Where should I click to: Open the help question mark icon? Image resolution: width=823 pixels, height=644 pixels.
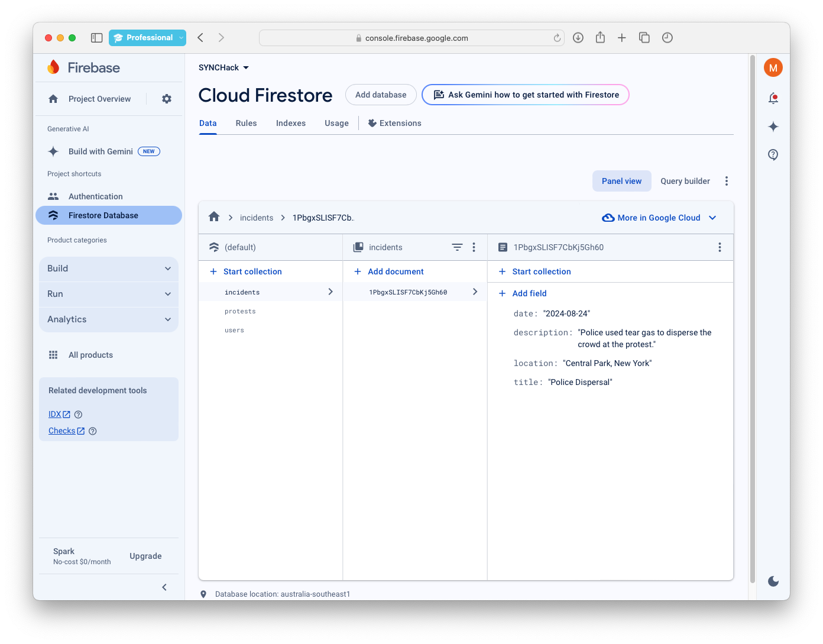click(773, 155)
